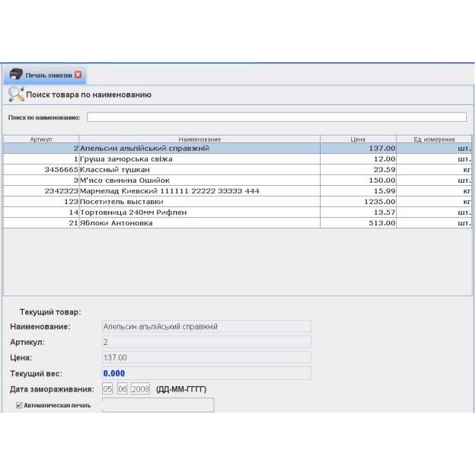The height and width of the screenshot is (476, 476).
Task: Close the Печать этикетки tab
Action: click(78, 75)
